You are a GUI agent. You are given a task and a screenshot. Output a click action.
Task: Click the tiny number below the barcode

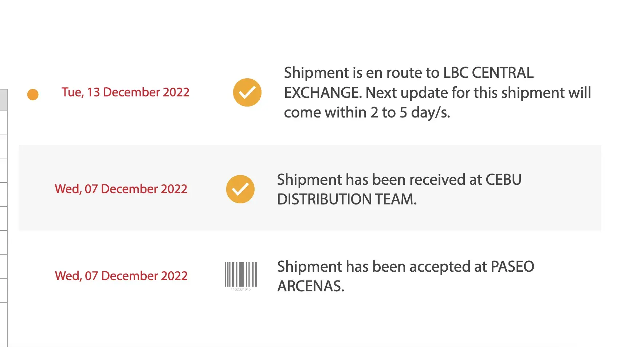(x=241, y=290)
